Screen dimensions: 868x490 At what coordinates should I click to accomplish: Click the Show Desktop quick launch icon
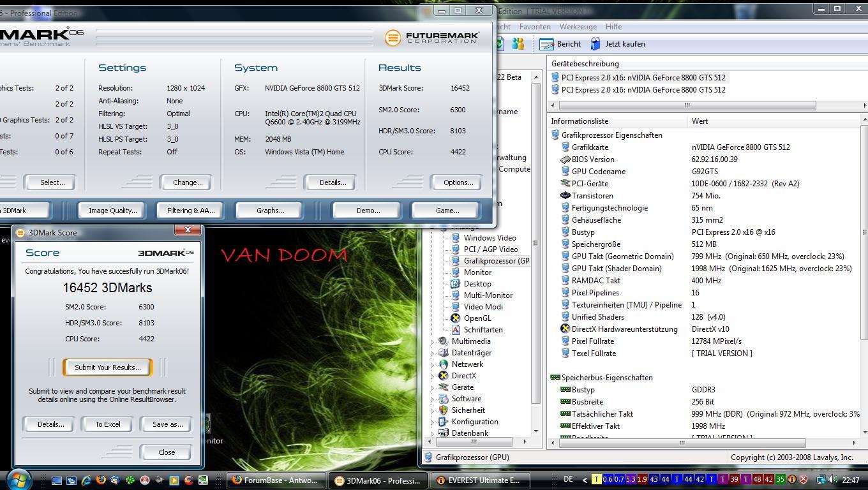(57, 480)
